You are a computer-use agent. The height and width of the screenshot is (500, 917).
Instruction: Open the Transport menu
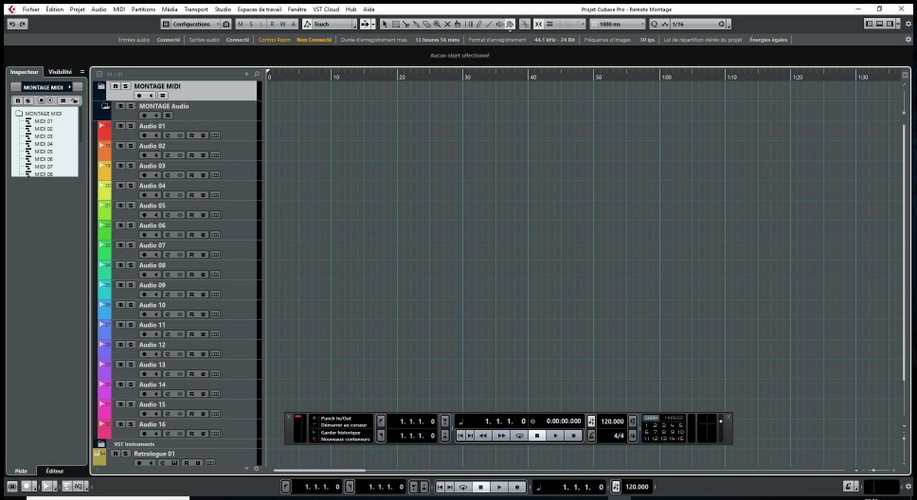196,8
